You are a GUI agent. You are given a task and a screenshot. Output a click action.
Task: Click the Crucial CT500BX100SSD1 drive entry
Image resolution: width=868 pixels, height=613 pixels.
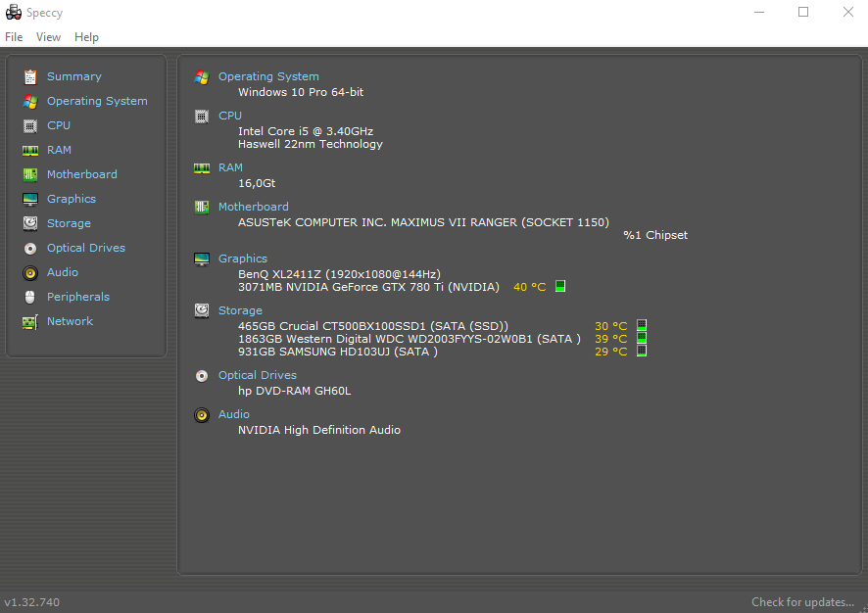373,326
